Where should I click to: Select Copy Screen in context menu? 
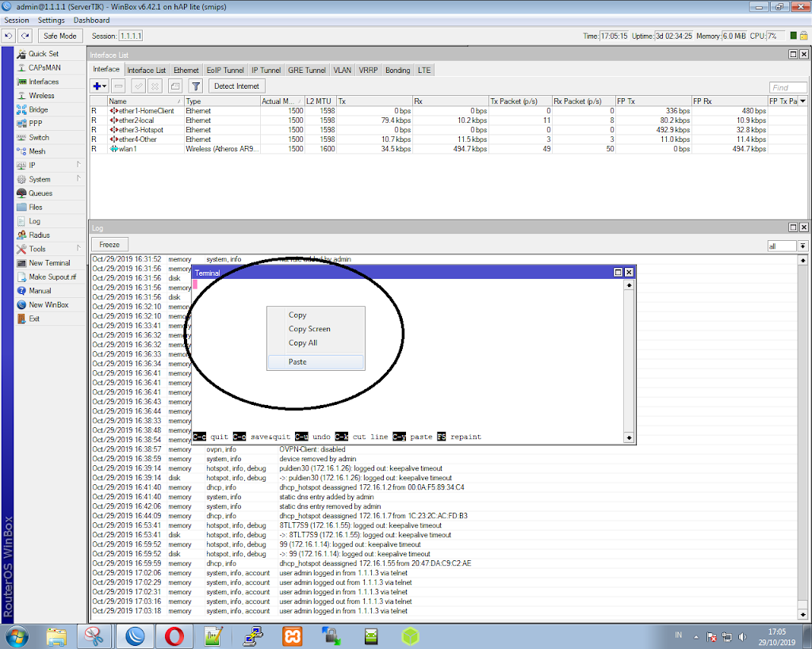(x=316, y=329)
